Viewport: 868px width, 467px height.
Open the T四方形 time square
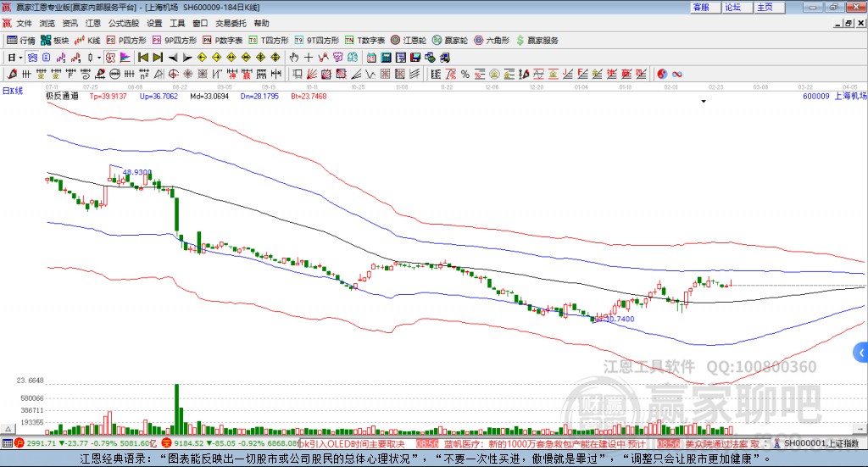click(269, 41)
